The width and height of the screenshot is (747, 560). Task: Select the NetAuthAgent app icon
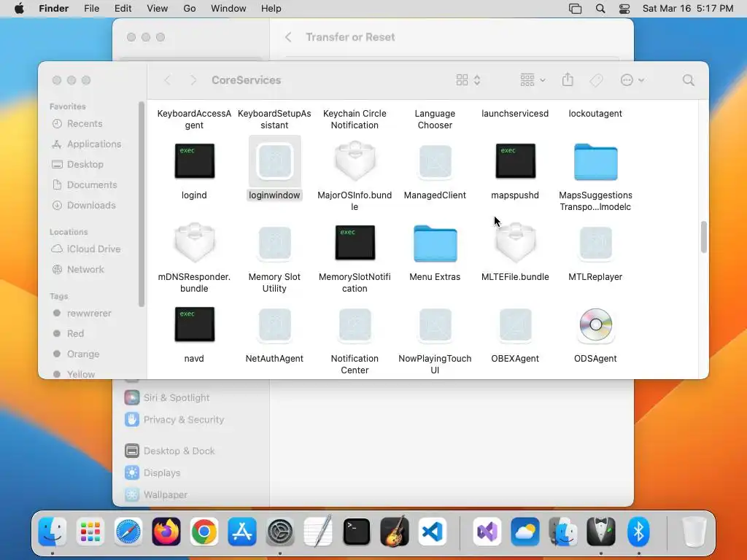[274, 324]
